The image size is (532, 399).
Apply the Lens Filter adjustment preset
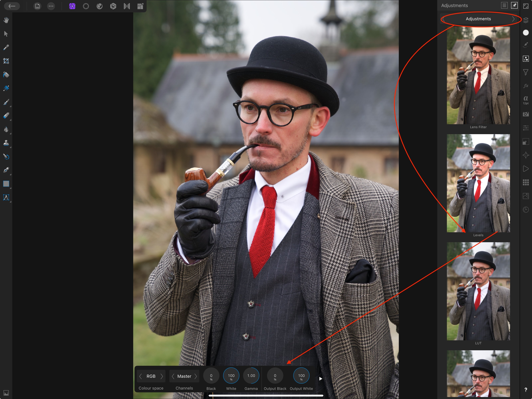[478, 75]
